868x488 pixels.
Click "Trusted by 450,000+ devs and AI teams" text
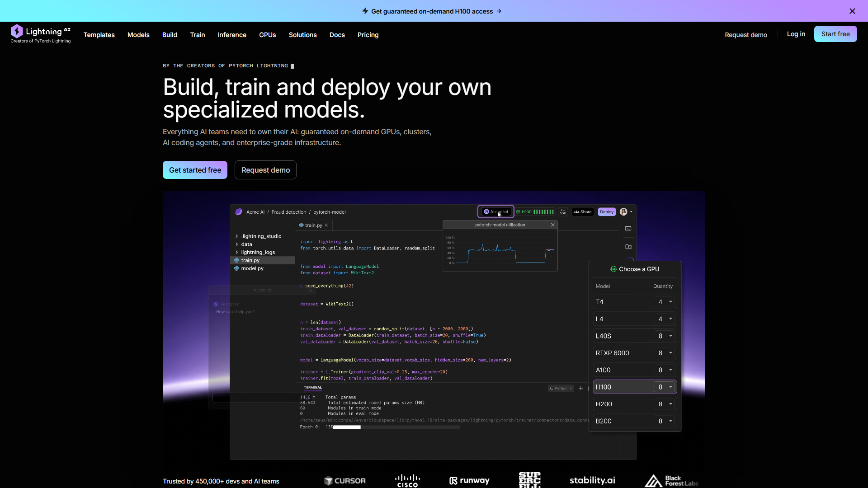click(221, 481)
